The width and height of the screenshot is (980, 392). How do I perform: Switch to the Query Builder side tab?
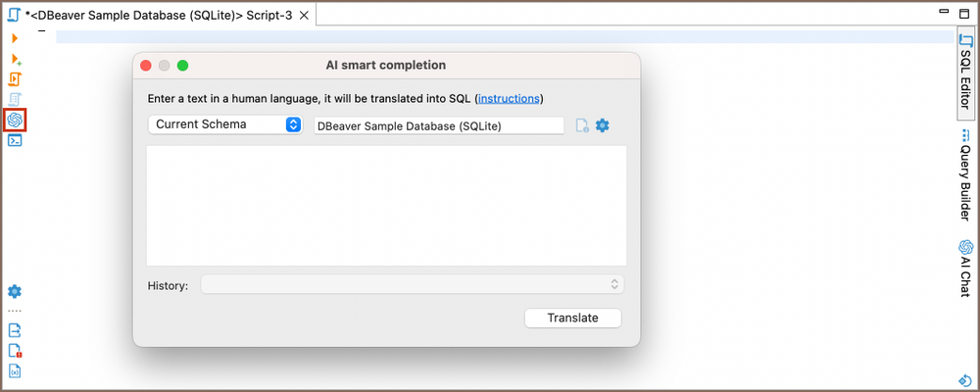[965, 174]
